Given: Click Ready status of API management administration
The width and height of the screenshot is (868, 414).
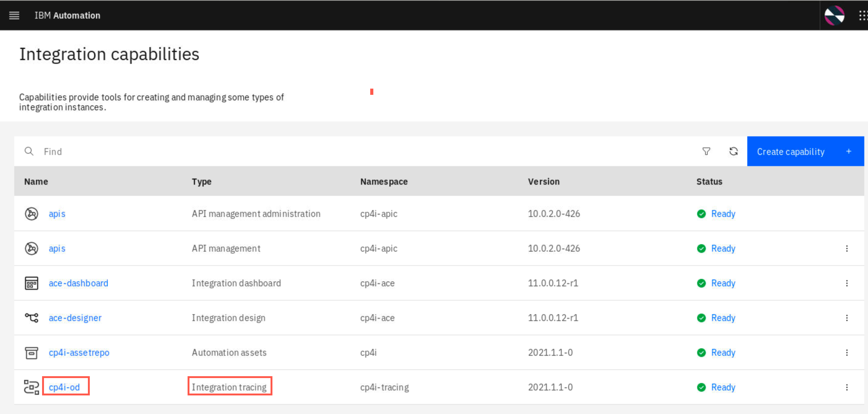Looking at the screenshot, I should pyautogui.click(x=723, y=214).
